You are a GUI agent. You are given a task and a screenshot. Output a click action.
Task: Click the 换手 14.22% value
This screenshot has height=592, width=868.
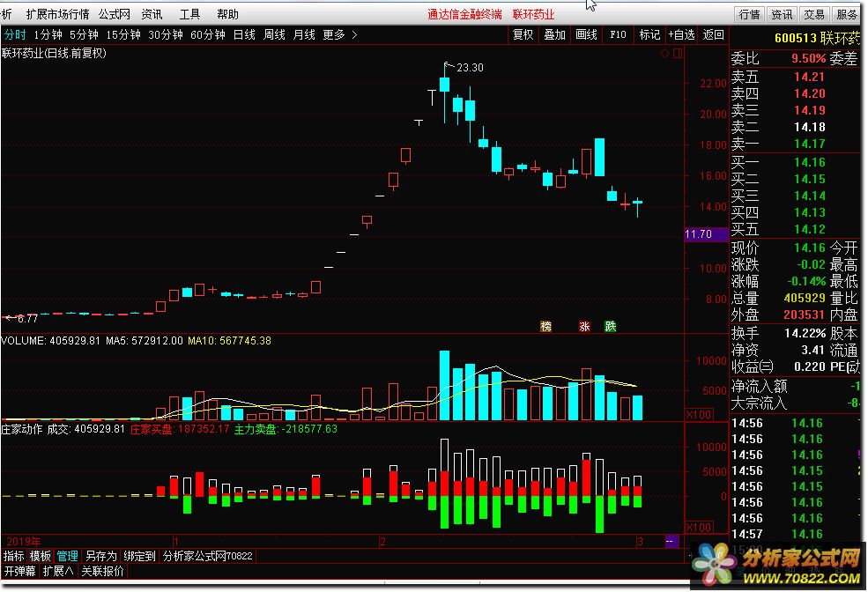pos(805,334)
